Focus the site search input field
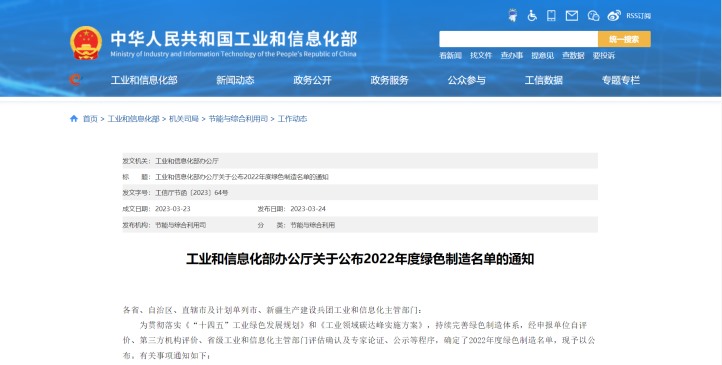This screenshot has width=722, height=365. (518, 39)
